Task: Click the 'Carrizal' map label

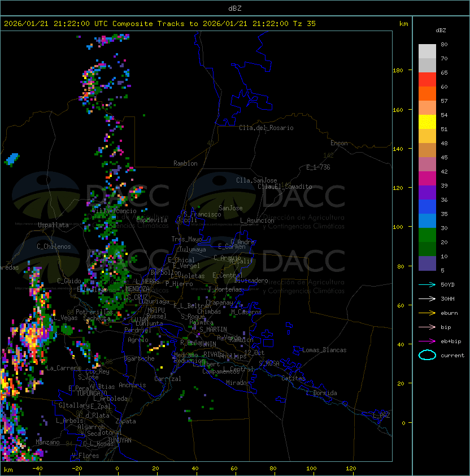Action: 167,379
